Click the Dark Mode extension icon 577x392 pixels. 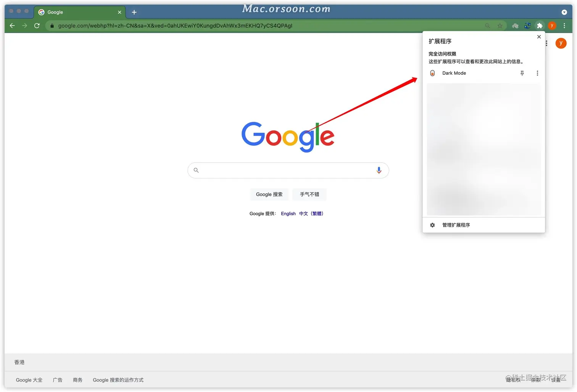432,73
